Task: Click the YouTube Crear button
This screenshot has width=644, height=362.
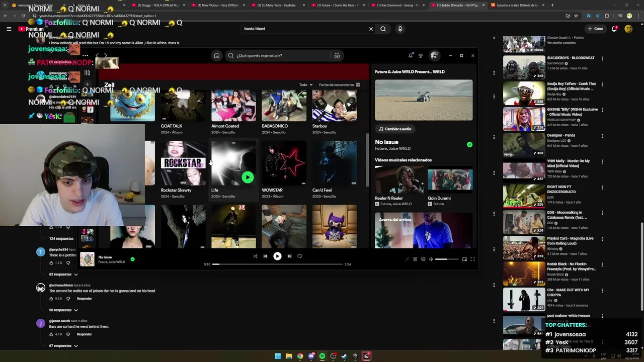Action: [595, 29]
